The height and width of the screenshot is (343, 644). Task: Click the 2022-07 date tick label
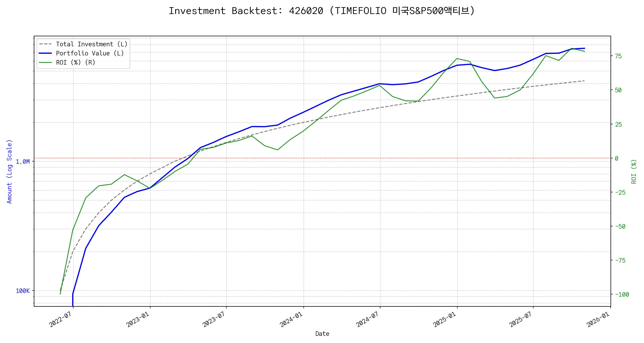pos(60,319)
